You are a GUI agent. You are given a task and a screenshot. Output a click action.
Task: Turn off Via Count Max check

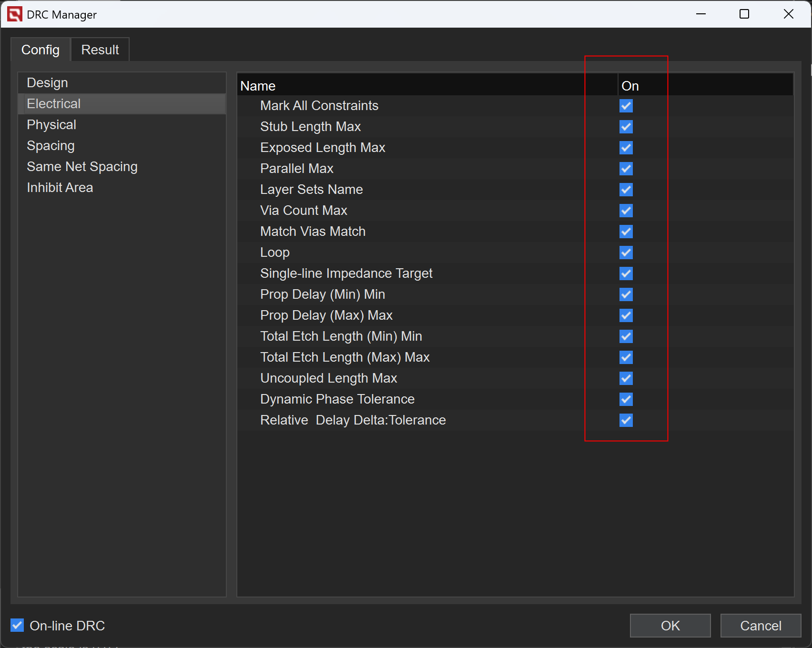[x=626, y=211]
